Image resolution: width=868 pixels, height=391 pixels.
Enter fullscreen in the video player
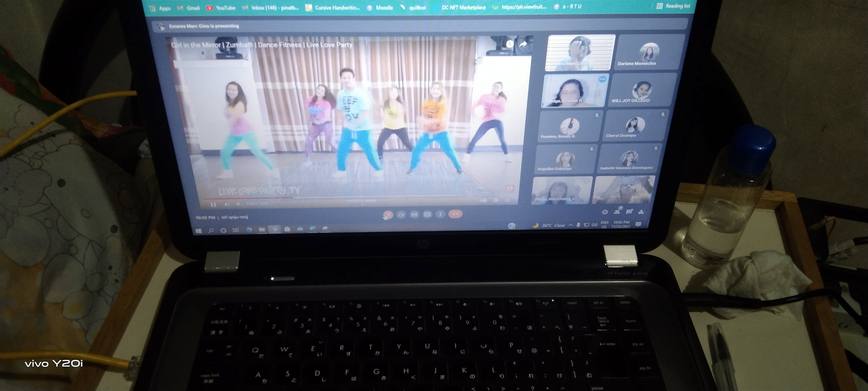507,200
